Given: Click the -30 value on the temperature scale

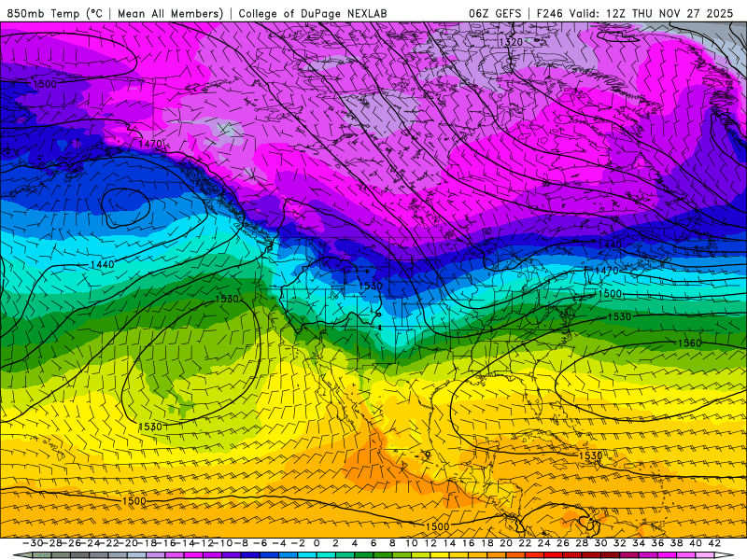Looking at the screenshot, I should [33, 543].
